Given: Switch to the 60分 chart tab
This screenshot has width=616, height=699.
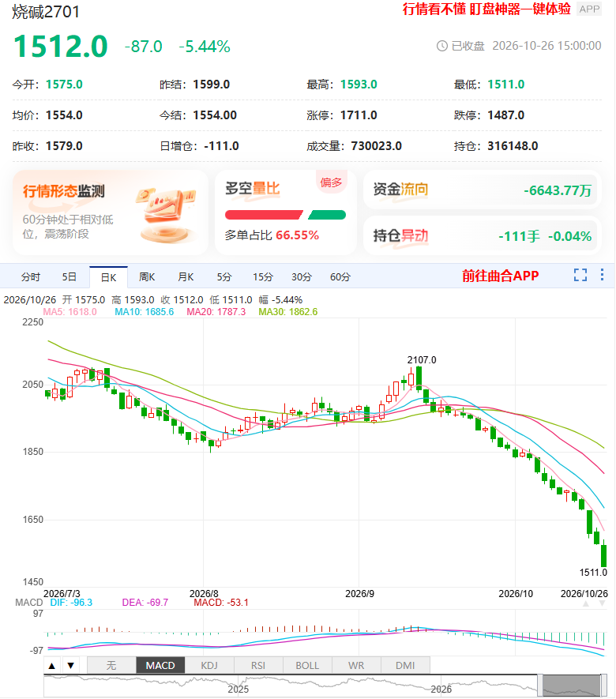Looking at the screenshot, I should (340, 277).
